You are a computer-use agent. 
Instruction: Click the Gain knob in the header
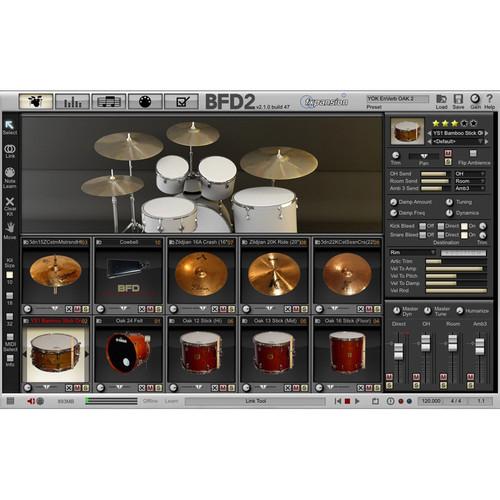(475, 99)
